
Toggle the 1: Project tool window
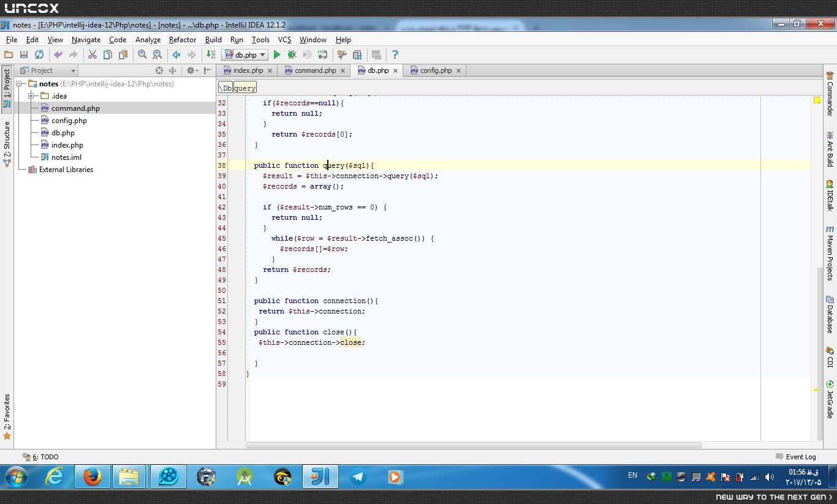tap(7, 88)
